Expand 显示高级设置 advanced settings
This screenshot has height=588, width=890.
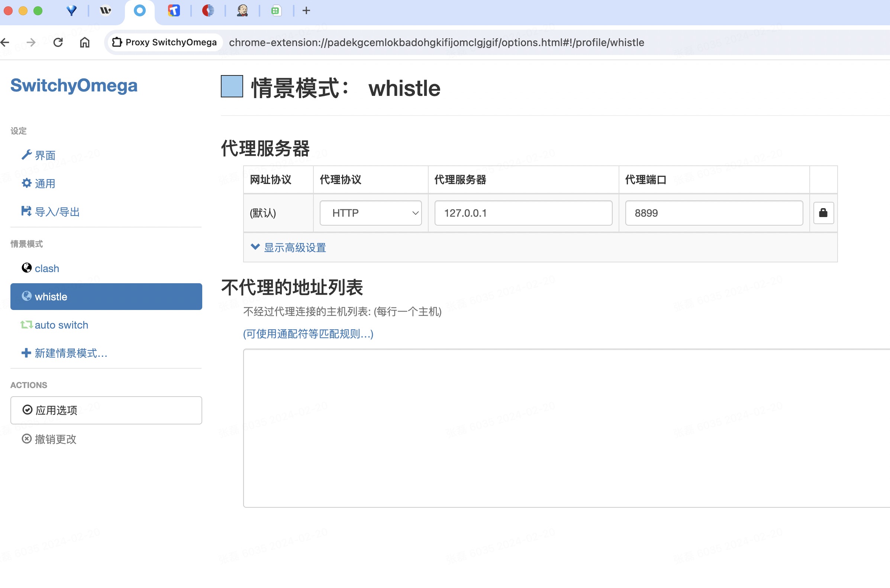coord(289,247)
